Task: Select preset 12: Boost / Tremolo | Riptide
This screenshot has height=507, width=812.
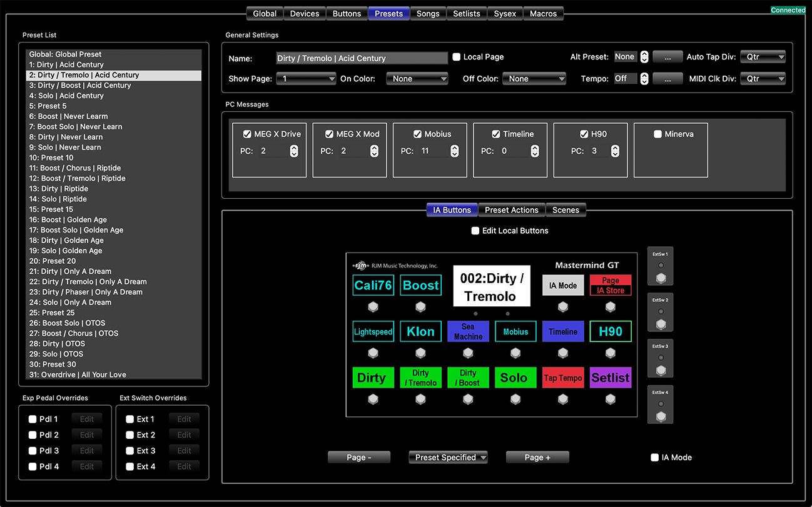Action: pyautogui.click(x=114, y=178)
